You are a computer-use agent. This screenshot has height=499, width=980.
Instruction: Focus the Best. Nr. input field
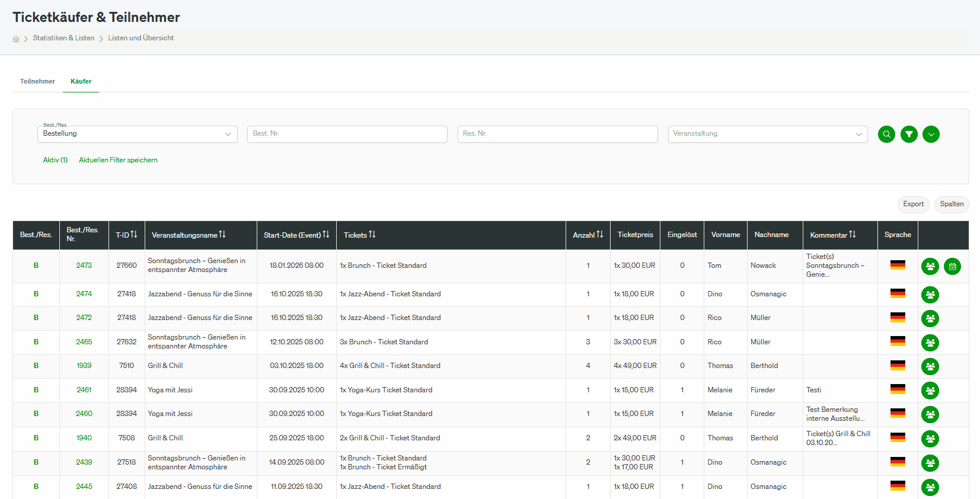347,134
